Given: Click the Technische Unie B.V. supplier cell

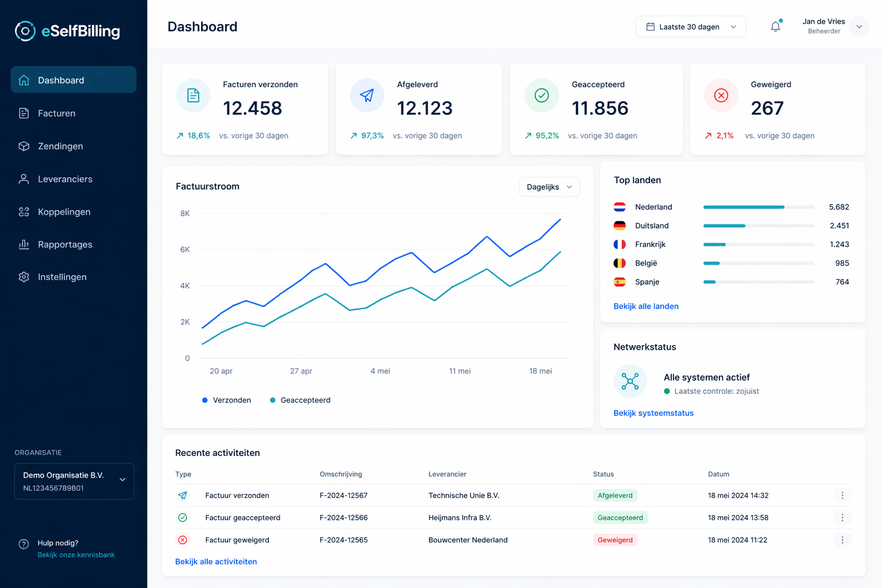Looking at the screenshot, I should pyautogui.click(x=464, y=495).
